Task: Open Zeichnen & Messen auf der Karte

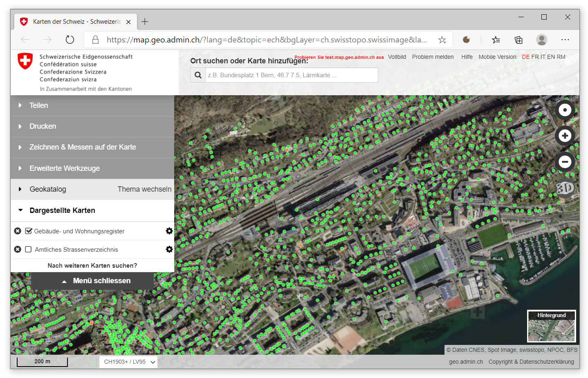Action: click(83, 147)
